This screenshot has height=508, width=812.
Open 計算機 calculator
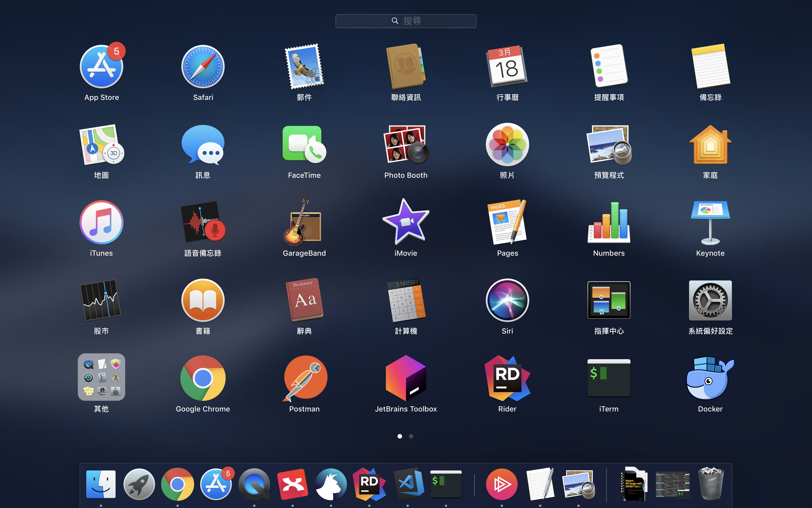point(406,300)
